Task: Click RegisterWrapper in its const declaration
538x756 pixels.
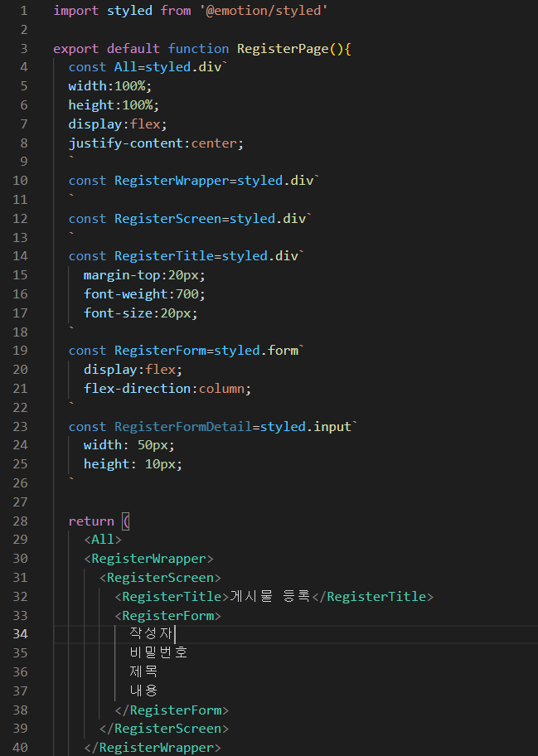Action: (x=172, y=181)
